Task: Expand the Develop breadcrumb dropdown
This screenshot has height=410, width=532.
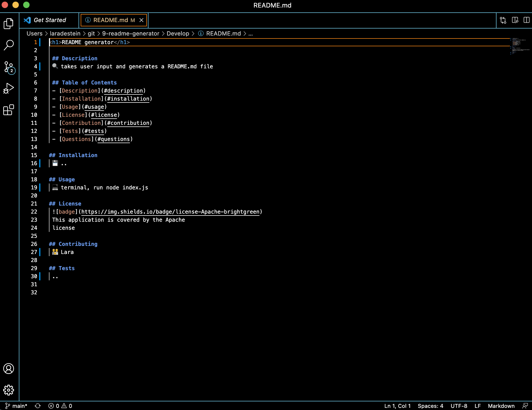Action: [178, 33]
